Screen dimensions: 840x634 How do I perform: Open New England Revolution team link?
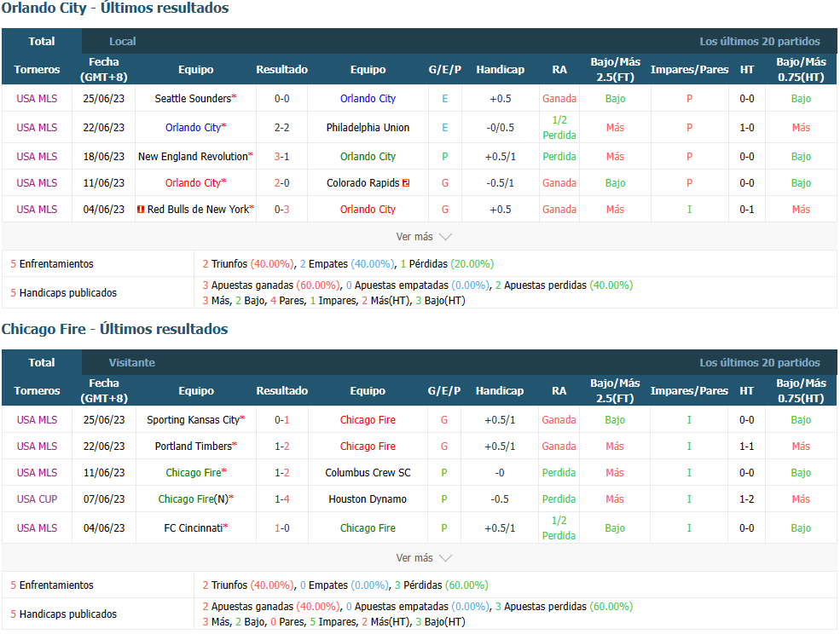point(193,156)
